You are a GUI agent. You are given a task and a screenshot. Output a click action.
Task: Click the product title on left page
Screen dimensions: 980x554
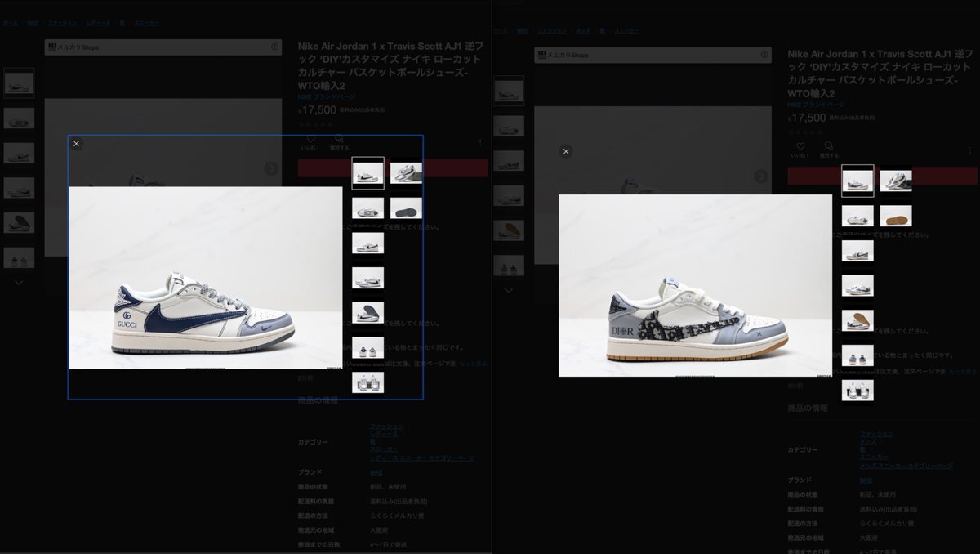point(392,66)
